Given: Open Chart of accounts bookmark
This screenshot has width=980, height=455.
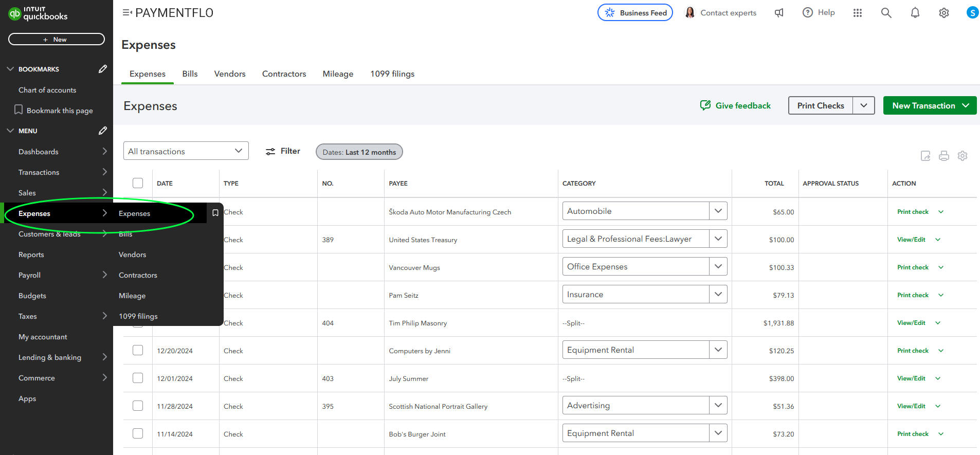Looking at the screenshot, I should pyautogui.click(x=47, y=90).
